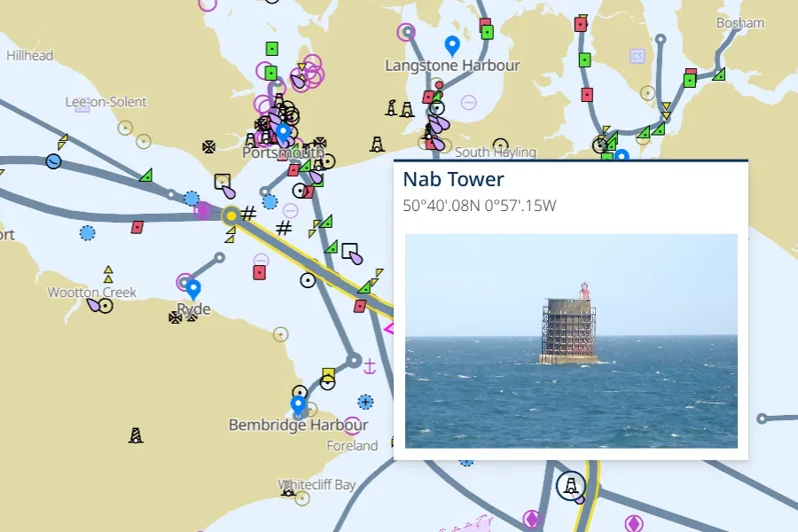Select the purple CS chart symbol

[x=637, y=56]
